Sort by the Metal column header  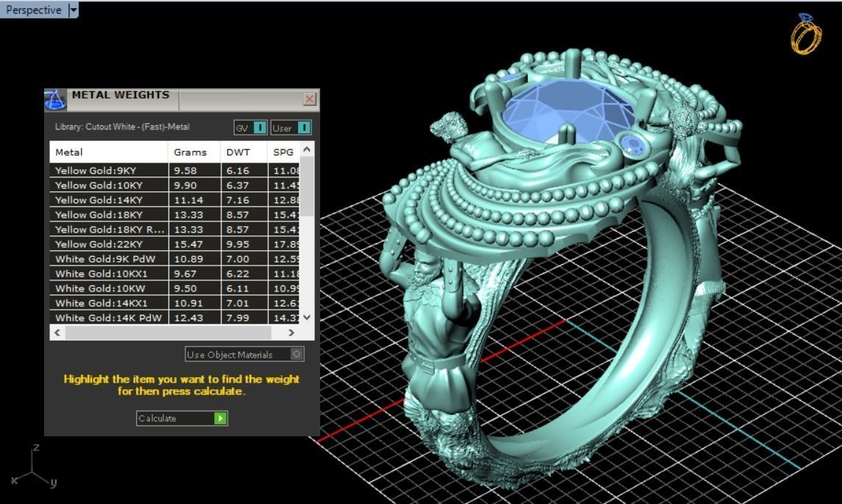(109, 152)
